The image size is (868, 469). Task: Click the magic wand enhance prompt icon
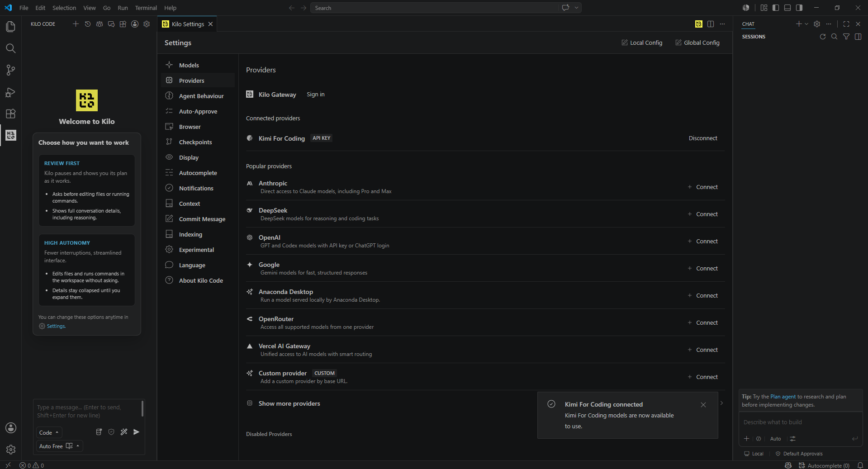pos(124,432)
